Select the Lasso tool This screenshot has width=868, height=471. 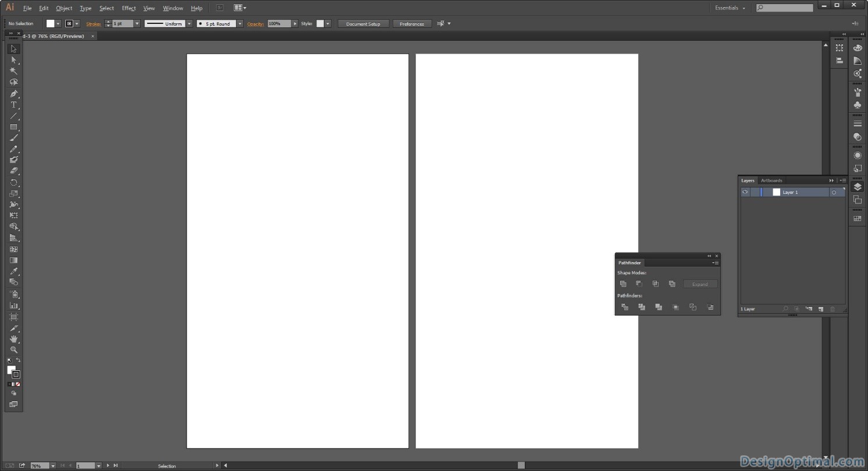pos(13,82)
